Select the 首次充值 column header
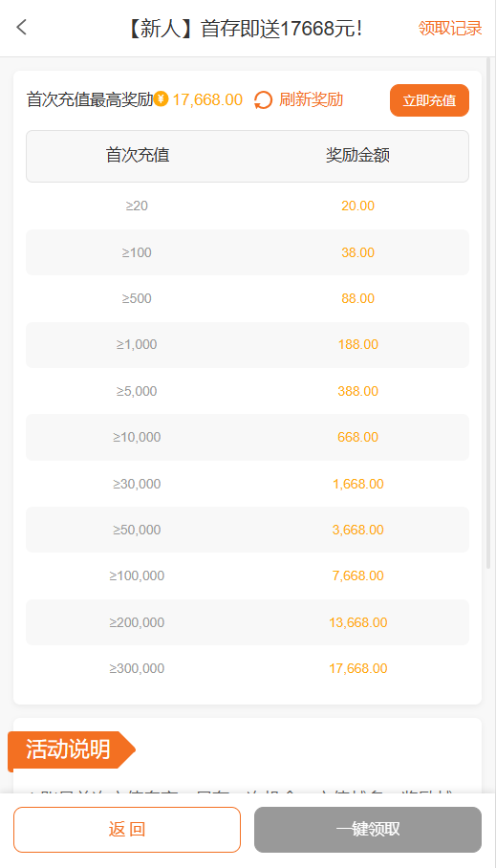496x868 pixels. (138, 155)
